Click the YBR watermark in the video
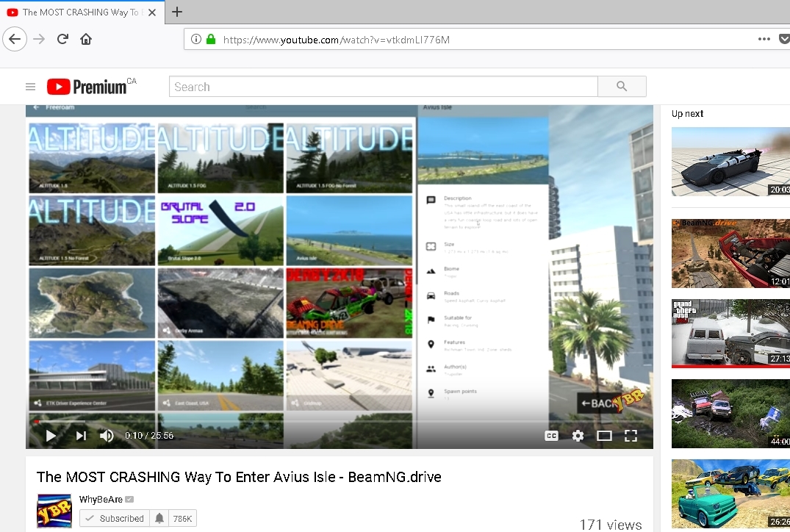This screenshot has width=790, height=532. (628, 401)
